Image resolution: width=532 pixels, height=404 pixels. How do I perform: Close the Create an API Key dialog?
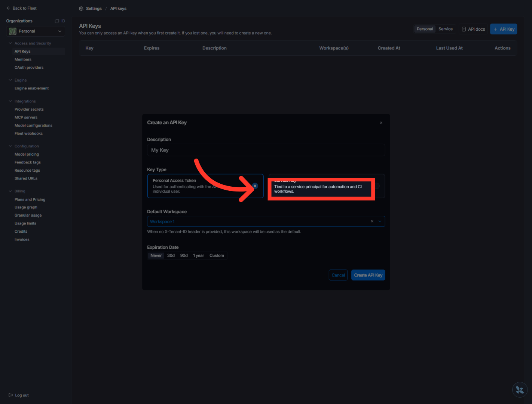click(381, 123)
